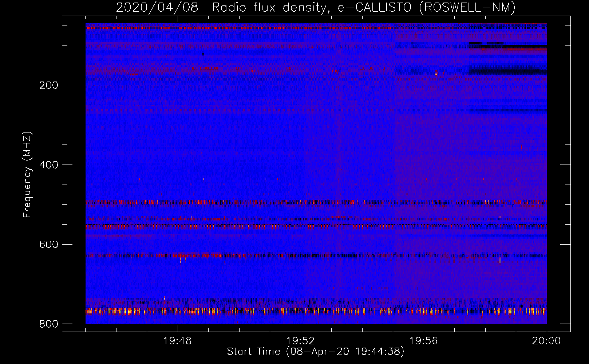This screenshot has width=589, height=364.
Task: Click the 200 frequency tick label
Action: (49, 85)
